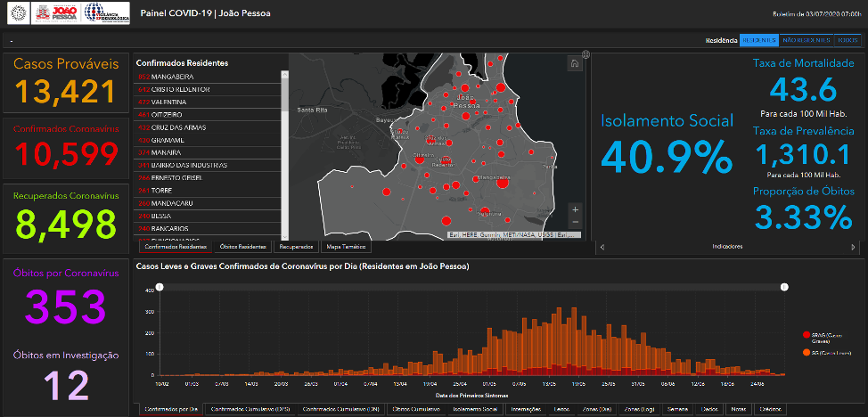This screenshot has width=868, height=417.
Task: Switch to the Mapa Temático tab
Action: click(344, 246)
